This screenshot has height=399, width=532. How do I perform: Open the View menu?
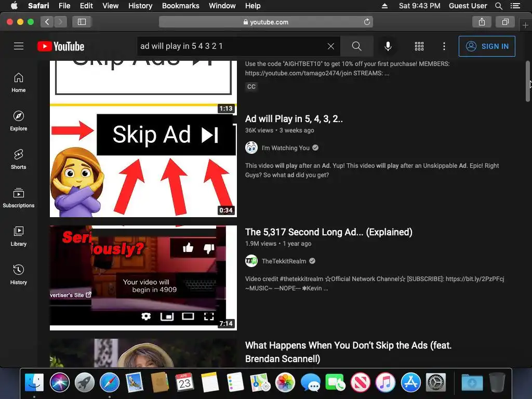coord(111,6)
